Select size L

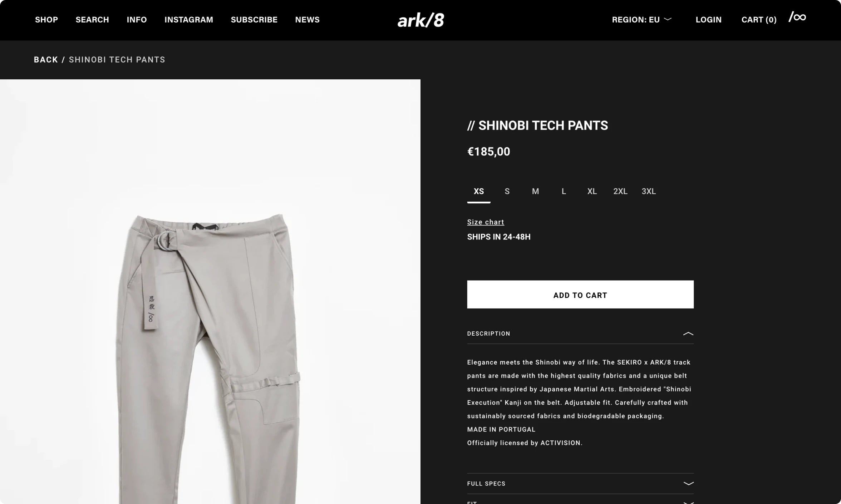pos(564,191)
